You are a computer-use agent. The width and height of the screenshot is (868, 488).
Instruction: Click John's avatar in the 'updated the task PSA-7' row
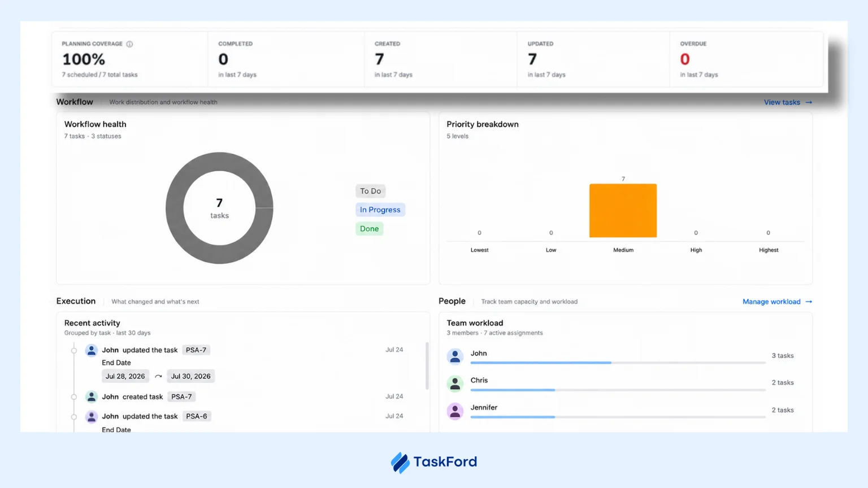click(x=92, y=350)
